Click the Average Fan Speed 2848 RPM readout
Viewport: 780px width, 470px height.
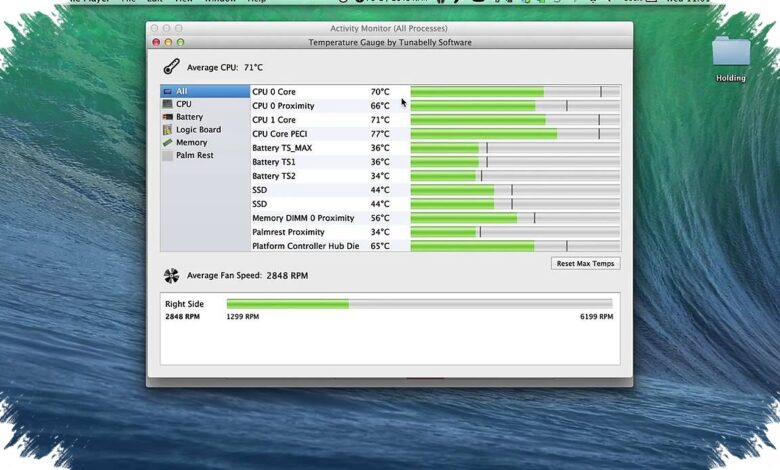247,276
